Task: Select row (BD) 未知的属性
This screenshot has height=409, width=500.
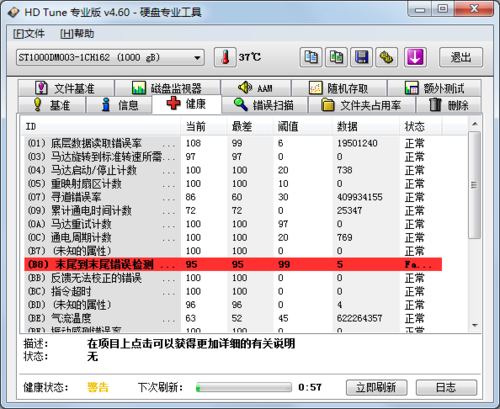Action: [x=233, y=305]
